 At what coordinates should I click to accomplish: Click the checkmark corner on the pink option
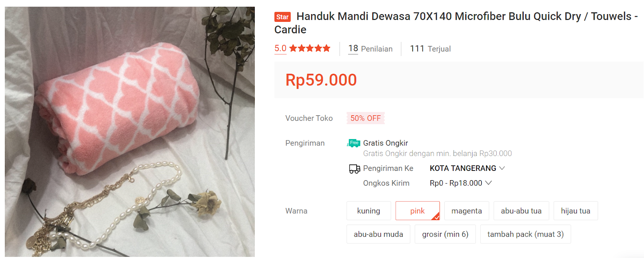(436, 216)
